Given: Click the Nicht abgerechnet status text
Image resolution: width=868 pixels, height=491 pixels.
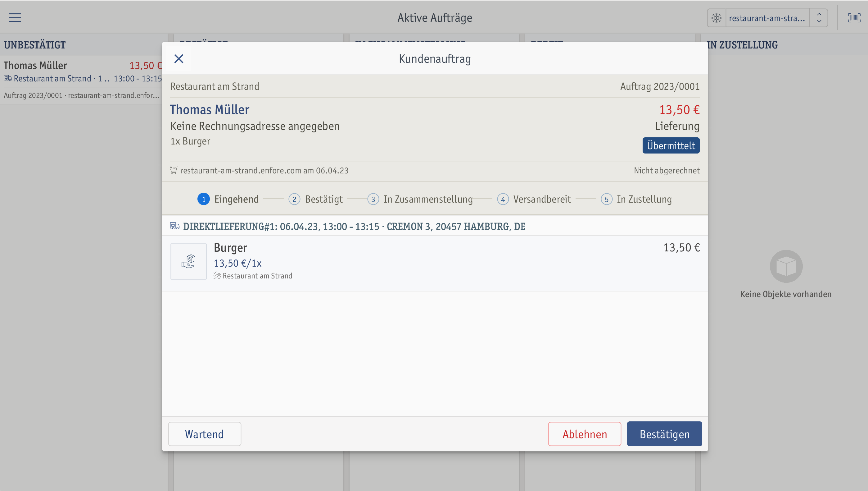Looking at the screenshot, I should (x=667, y=170).
